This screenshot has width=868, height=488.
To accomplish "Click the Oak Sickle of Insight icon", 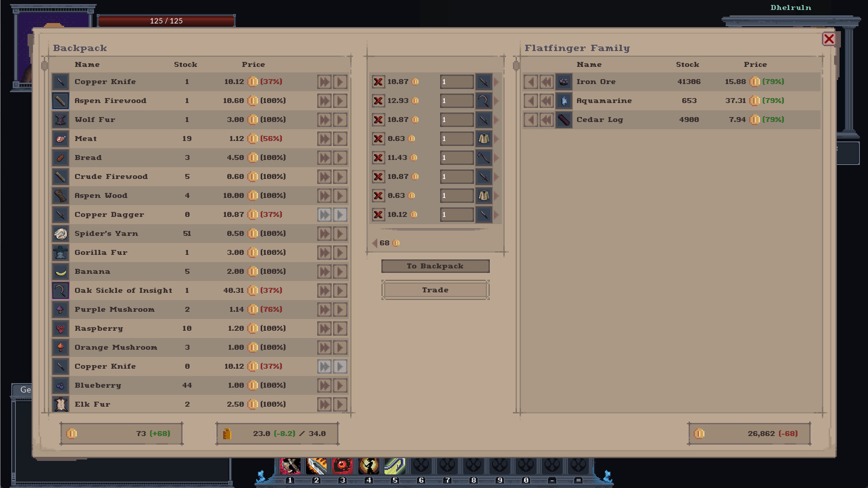I will (61, 290).
